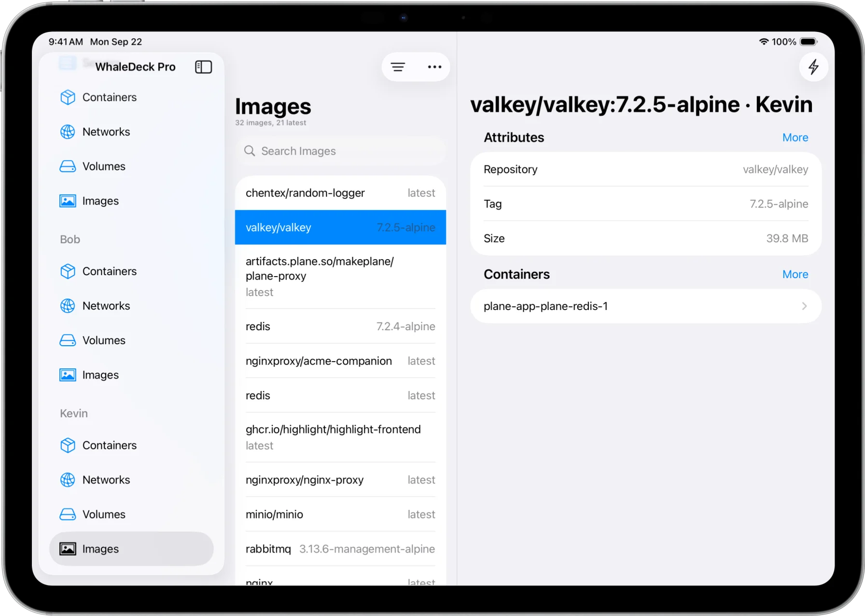Click the Search Images field

click(341, 151)
